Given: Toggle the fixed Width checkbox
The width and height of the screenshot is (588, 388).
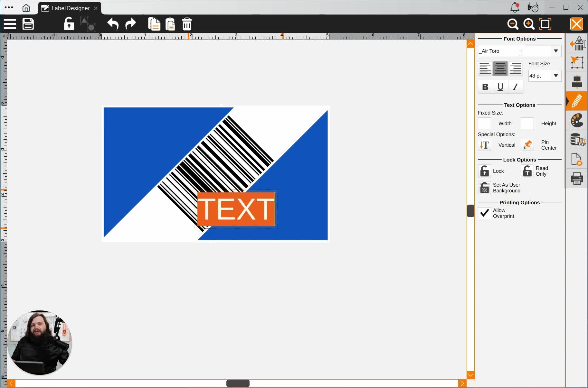Looking at the screenshot, I should pos(485,124).
